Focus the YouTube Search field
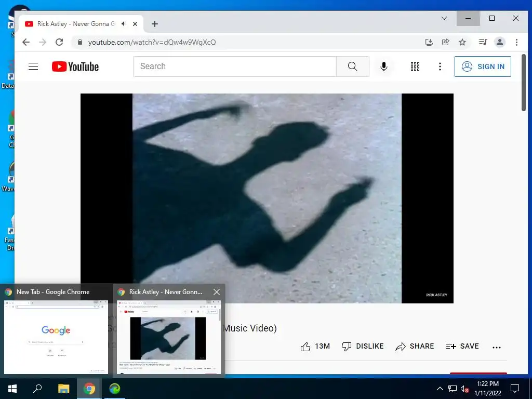 tap(235, 66)
